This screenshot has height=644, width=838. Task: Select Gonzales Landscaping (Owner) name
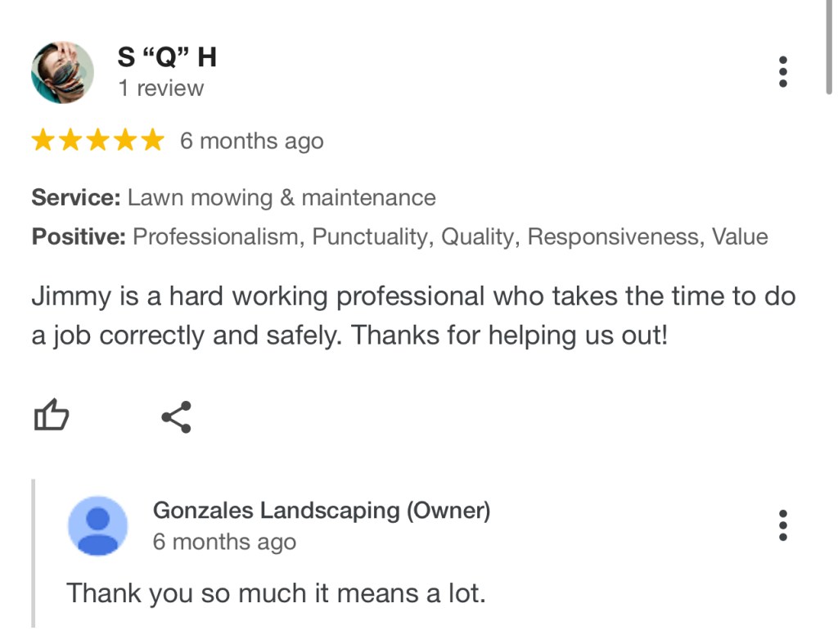pyautogui.click(x=322, y=511)
